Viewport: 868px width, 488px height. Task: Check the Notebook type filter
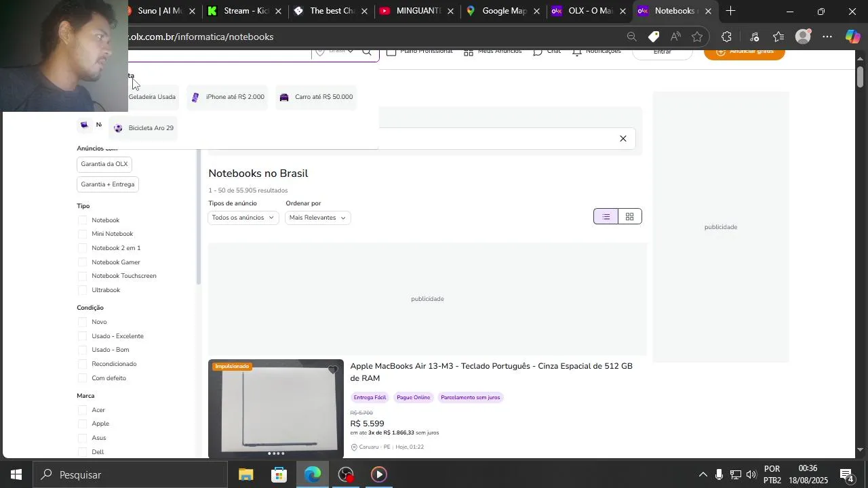pyautogui.click(x=83, y=220)
